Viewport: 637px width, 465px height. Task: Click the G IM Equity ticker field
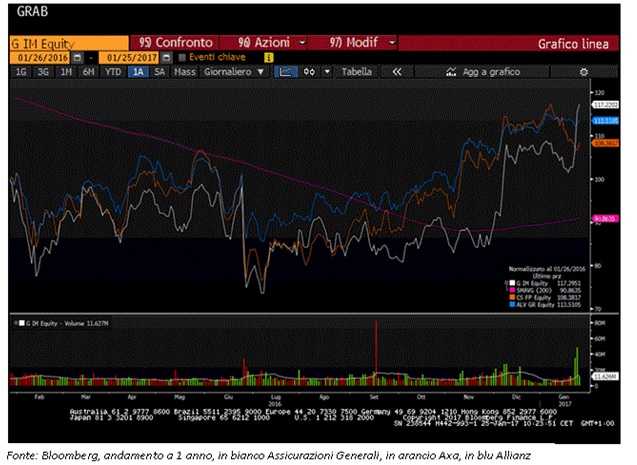pyautogui.click(x=69, y=43)
